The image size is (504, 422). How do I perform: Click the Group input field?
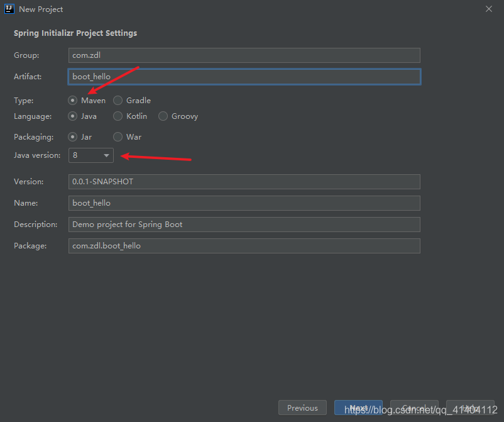click(x=244, y=55)
